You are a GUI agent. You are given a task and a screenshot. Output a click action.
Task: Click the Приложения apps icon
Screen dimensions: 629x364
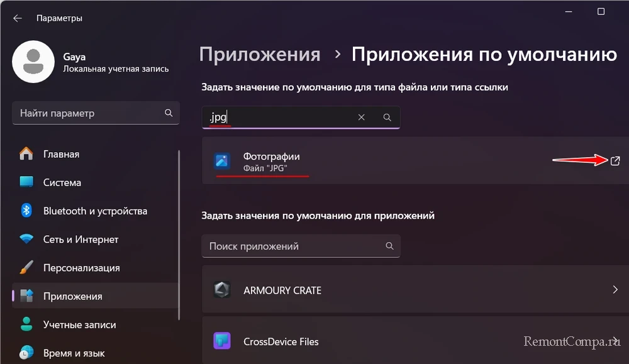click(26, 296)
